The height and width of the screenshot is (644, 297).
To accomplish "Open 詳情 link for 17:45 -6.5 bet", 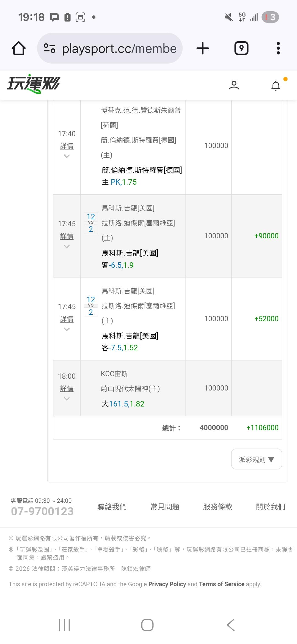I will 67,236.
